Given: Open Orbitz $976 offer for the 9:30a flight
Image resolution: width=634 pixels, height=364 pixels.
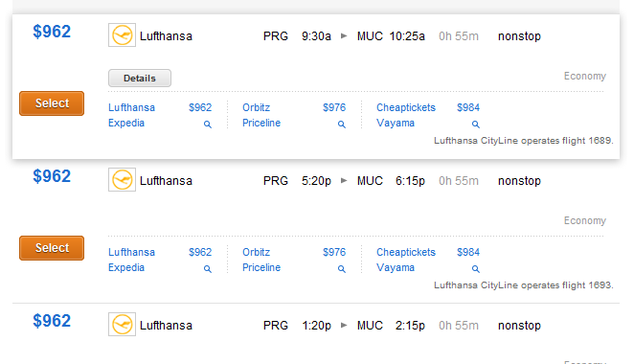Looking at the screenshot, I should click(294, 107).
